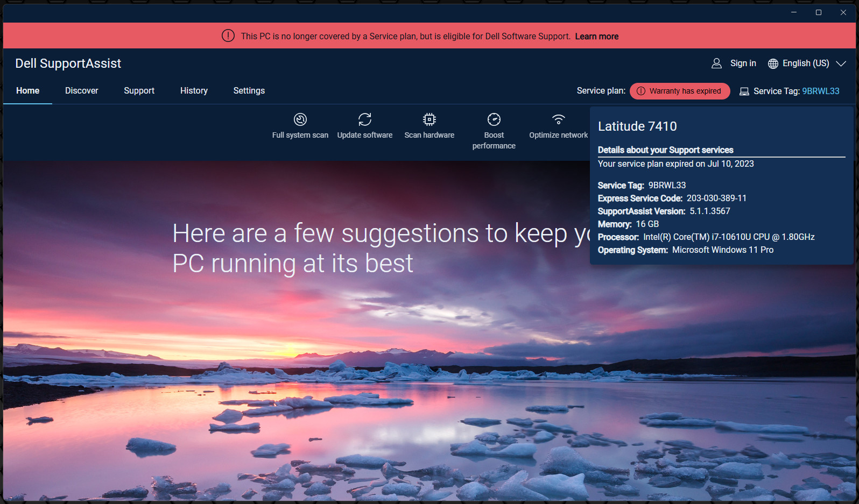859x504 pixels.
Task: Open the History tab
Action: [194, 91]
